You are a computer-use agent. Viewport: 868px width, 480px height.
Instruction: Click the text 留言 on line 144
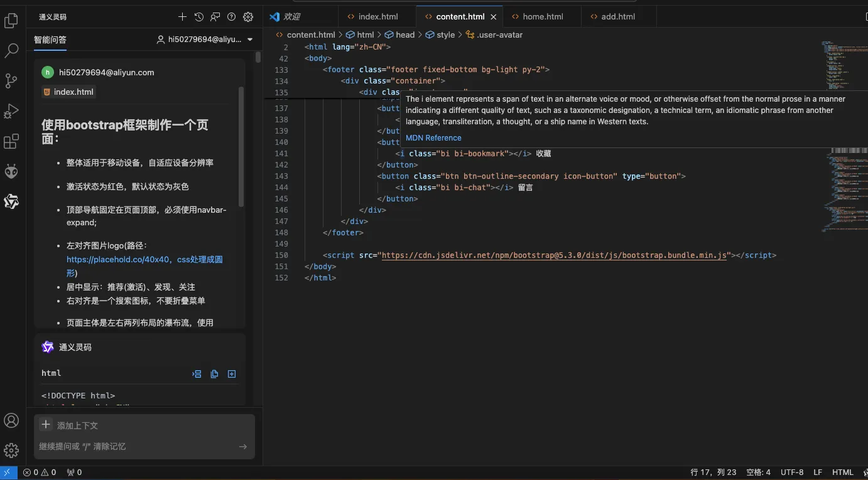(x=525, y=188)
